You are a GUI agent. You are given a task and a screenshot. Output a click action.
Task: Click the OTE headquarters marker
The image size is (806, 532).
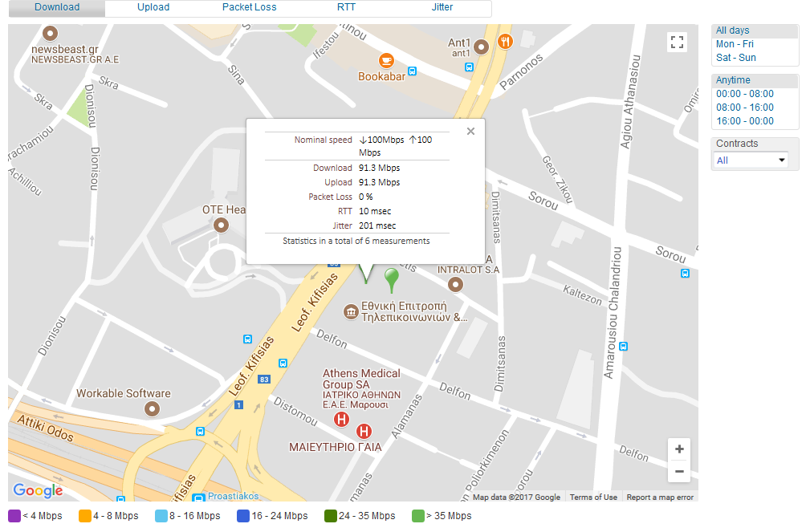click(x=221, y=225)
